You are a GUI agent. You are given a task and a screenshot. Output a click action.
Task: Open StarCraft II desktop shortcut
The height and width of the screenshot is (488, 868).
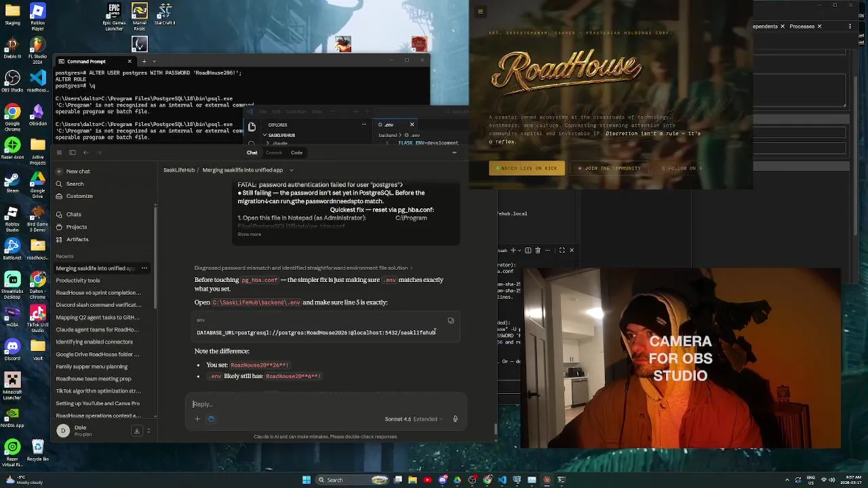point(165,15)
